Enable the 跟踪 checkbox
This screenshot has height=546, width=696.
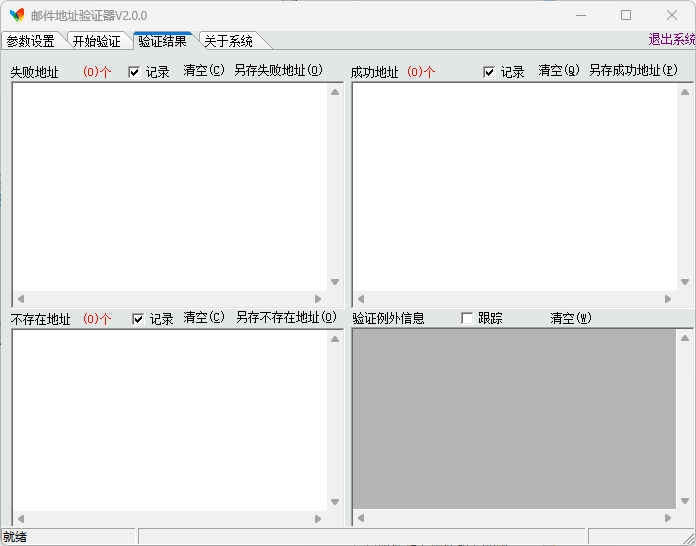pos(467,318)
